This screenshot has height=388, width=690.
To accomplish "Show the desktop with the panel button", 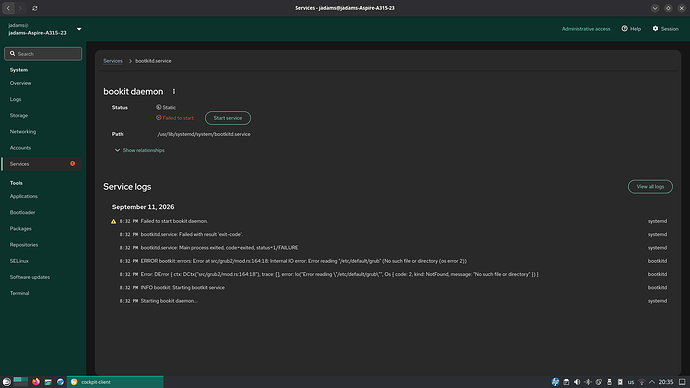I will coord(682,382).
